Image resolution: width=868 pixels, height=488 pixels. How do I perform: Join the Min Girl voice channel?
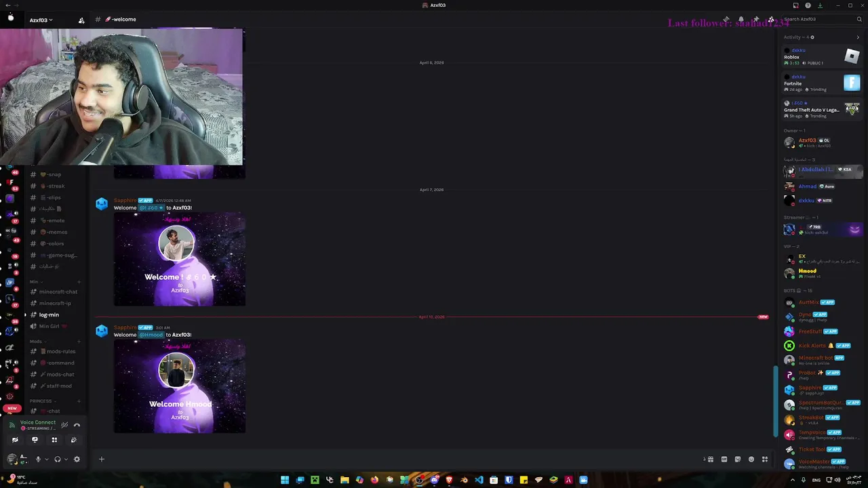pos(56,326)
